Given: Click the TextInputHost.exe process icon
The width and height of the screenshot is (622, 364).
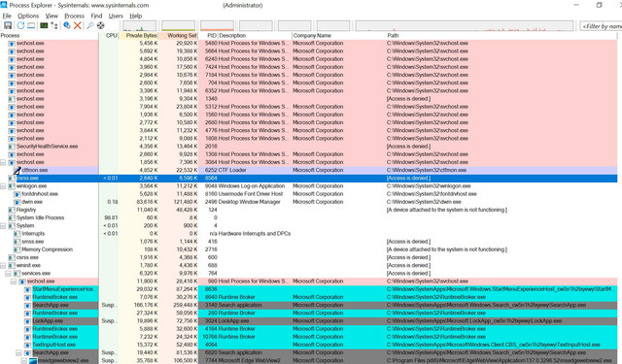Looking at the screenshot, I should tap(27, 345).
